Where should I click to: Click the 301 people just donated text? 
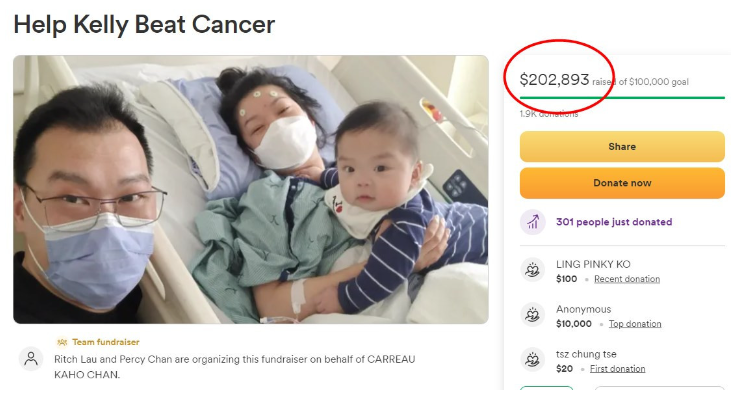(x=614, y=222)
